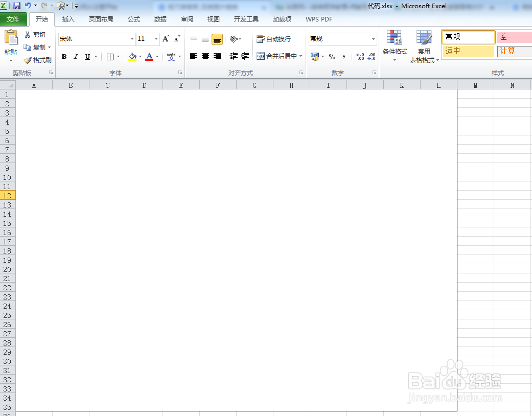Expand fill color palette arrow

coord(140,57)
